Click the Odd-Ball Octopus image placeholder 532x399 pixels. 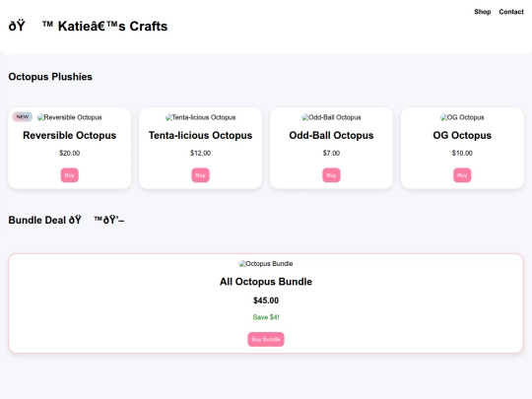coord(331,117)
